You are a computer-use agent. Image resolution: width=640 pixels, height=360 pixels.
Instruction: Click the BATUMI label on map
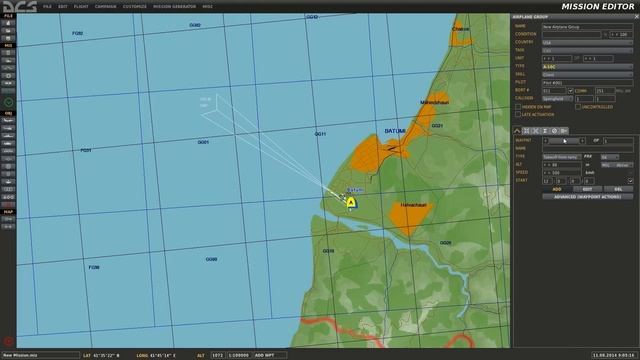pyautogui.click(x=395, y=131)
